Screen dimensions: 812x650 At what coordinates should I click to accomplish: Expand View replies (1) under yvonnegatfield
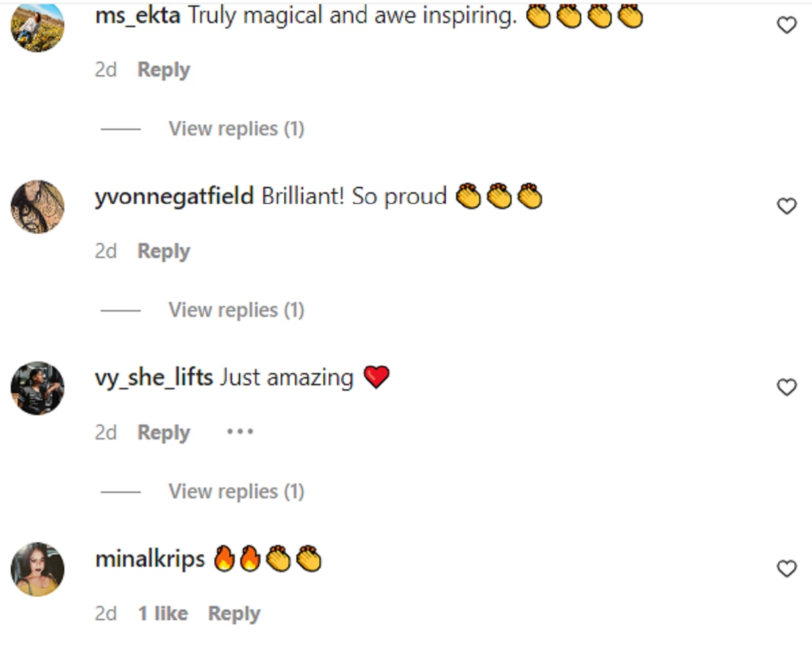(x=236, y=310)
